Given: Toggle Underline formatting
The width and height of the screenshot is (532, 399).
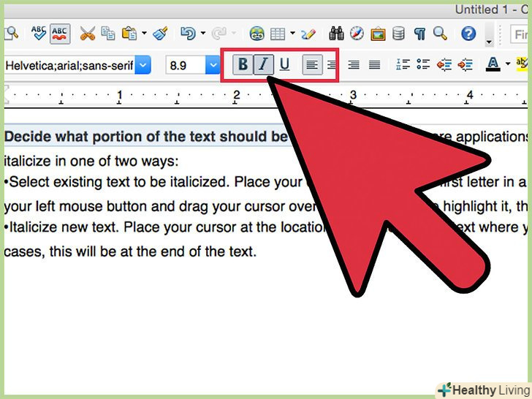Looking at the screenshot, I should pyautogui.click(x=285, y=64).
